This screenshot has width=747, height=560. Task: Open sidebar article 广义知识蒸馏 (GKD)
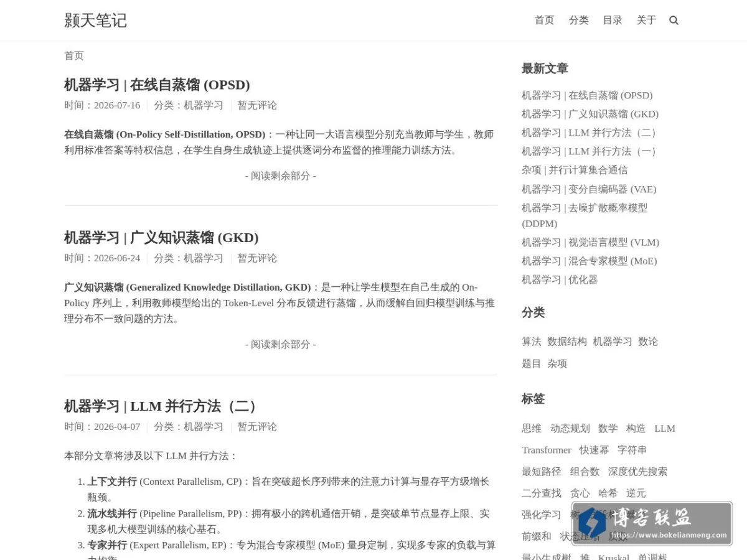[x=590, y=114]
